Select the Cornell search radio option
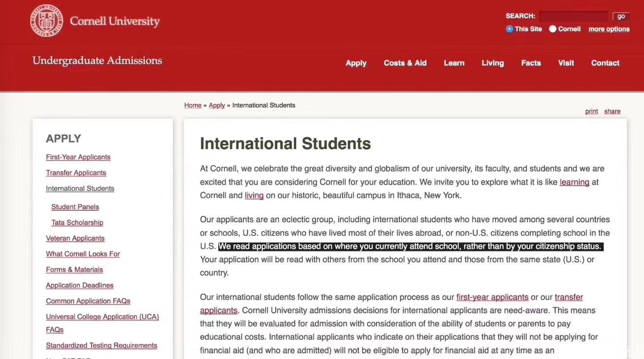The image size is (644, 359). pyautogui.click(x=553, y=29)
